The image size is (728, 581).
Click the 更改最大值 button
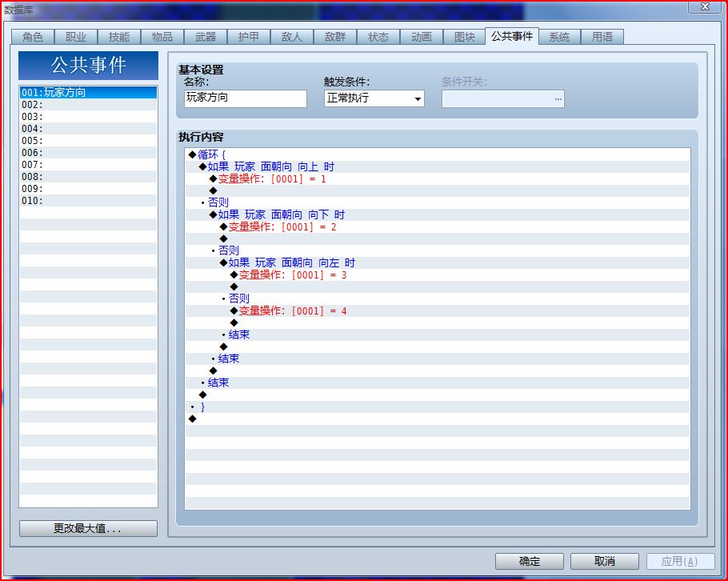88,528
